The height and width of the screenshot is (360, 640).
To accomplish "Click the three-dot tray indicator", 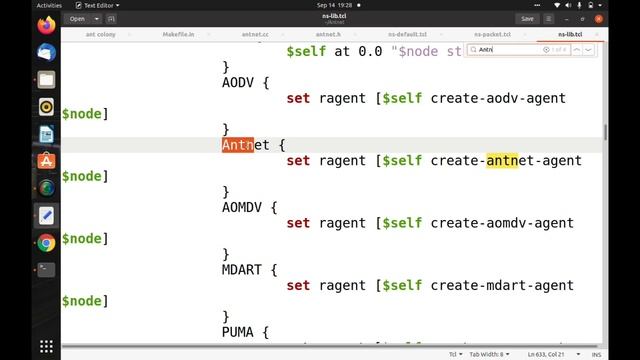I will (x=537, y=5).
